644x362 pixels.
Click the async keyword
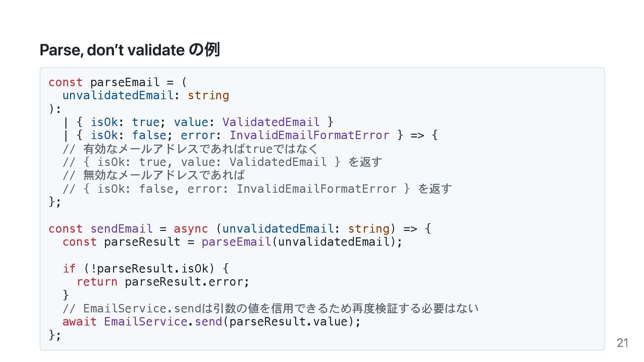(191, 229)
